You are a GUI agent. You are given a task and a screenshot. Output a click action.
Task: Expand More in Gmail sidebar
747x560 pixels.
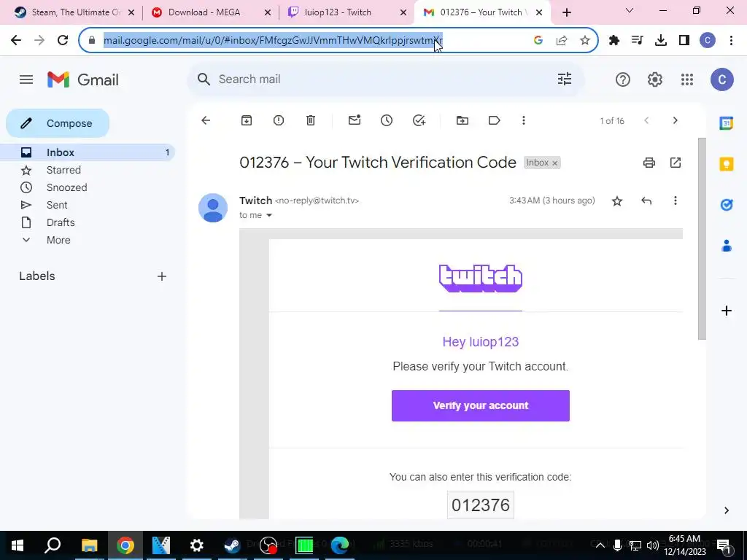click(58, 240)
